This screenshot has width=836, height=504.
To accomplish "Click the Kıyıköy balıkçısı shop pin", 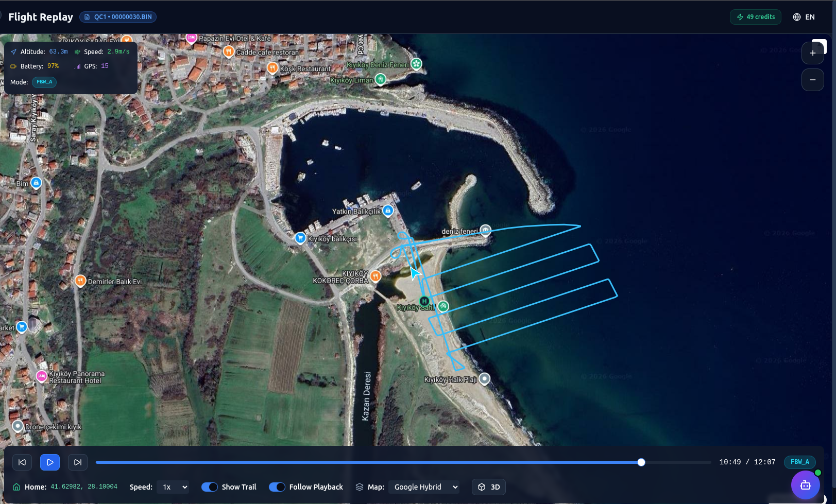I will click(300, 238).
